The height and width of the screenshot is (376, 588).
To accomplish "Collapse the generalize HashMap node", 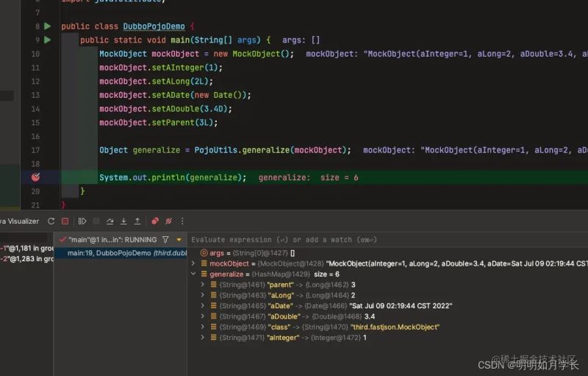I will (193, 274).
